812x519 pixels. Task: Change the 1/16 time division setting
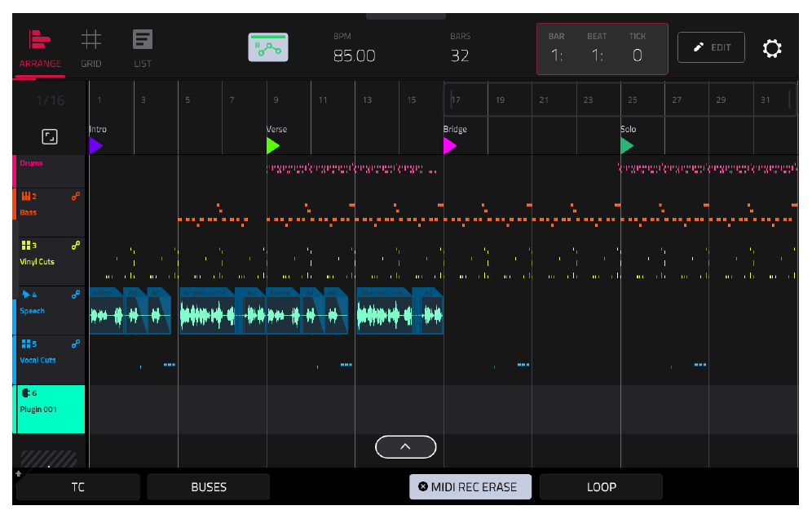tap(51, 100)
